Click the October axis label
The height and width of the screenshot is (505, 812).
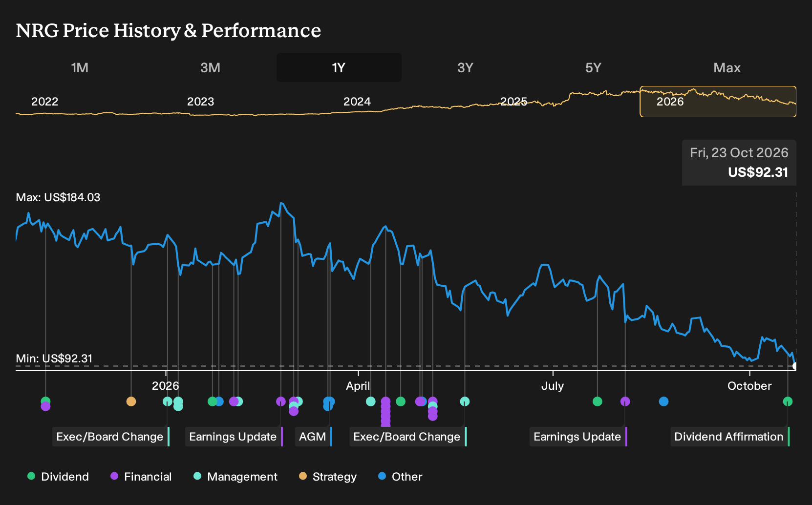click(x=749, y=386)
